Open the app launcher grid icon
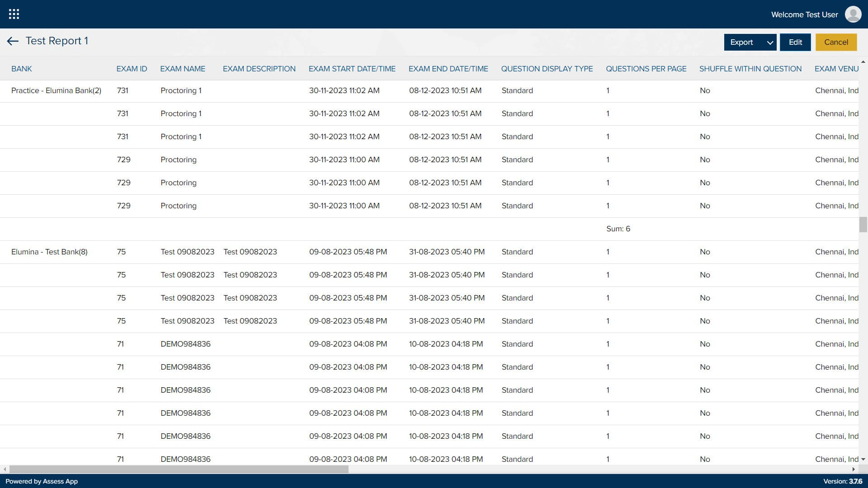 click(14, 14)
